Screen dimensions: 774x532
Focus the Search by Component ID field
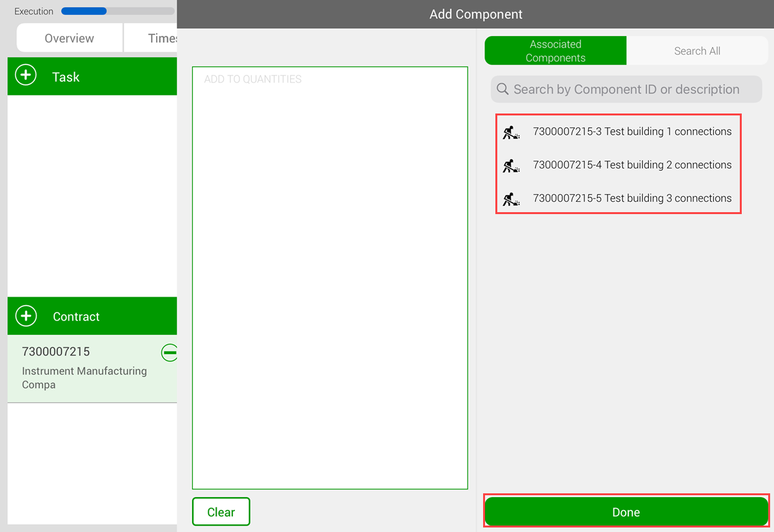[x=626, y=89]
